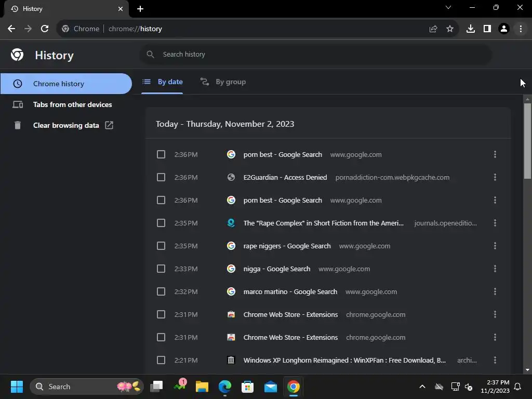Toggle the browser side panel icon

(487, 29)
